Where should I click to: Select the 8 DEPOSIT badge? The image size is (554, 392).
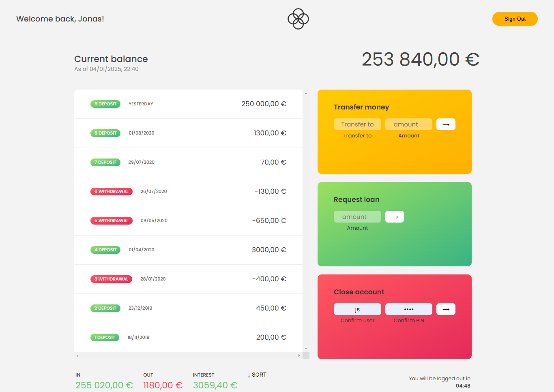(105, 133)
